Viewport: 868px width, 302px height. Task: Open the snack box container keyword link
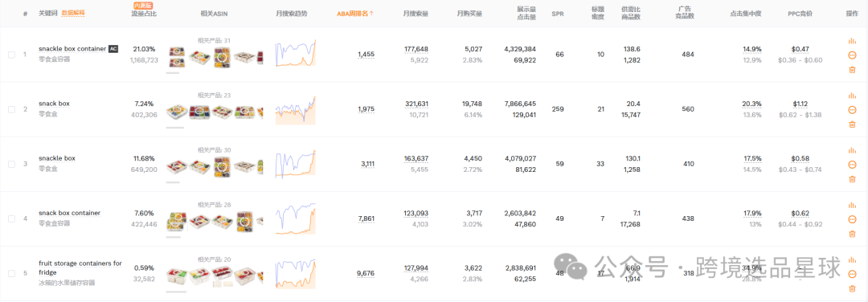(69, 213)
